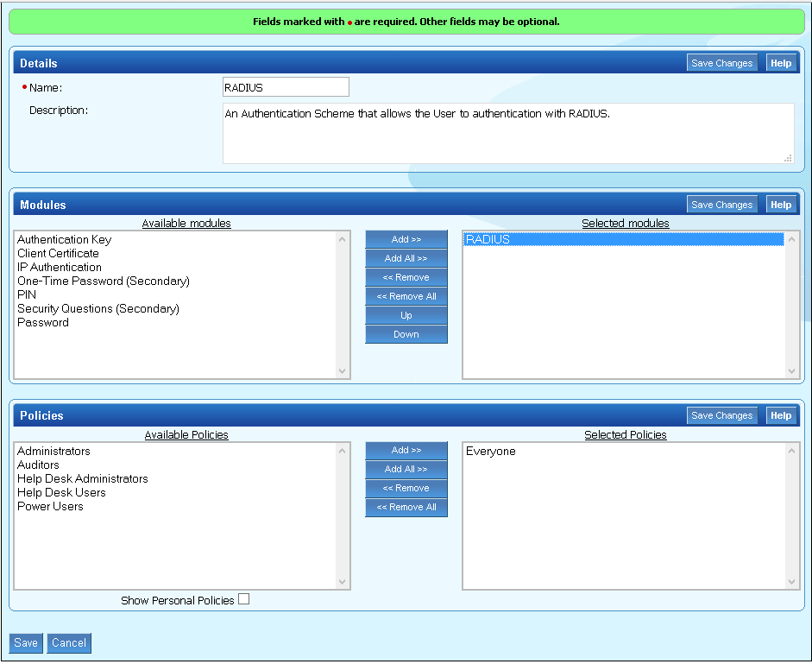Click the bottom Save button

tap(26, 643)
